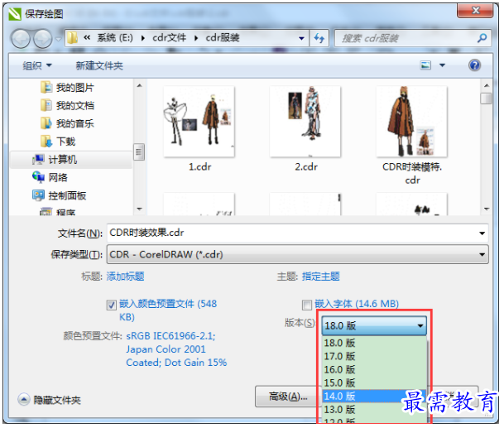Click the 文件名 input field
The height and width of the screenshot is (428, 504).
(x=290, y=233)
